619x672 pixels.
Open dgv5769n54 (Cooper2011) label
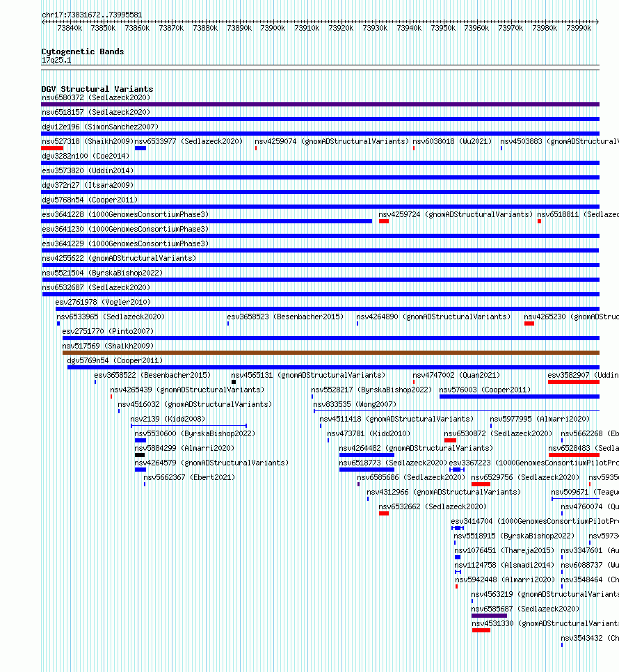[x=115, y=360]
